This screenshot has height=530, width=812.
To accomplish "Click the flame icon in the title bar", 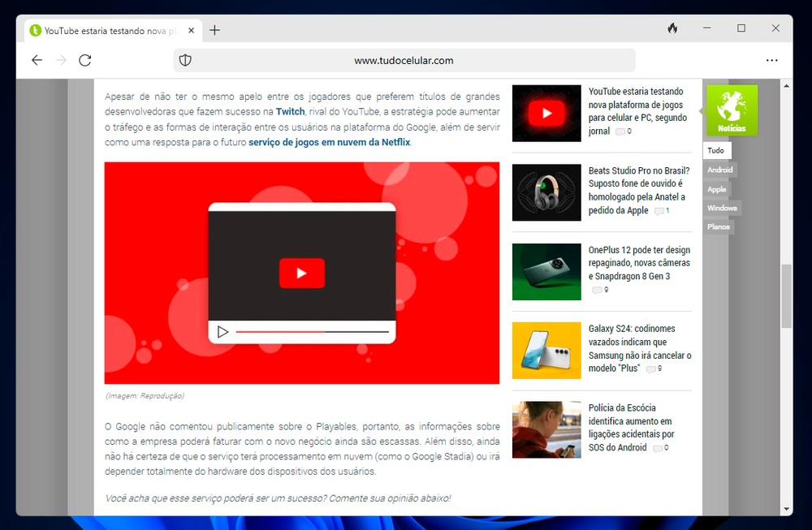I will coord(672,28).
